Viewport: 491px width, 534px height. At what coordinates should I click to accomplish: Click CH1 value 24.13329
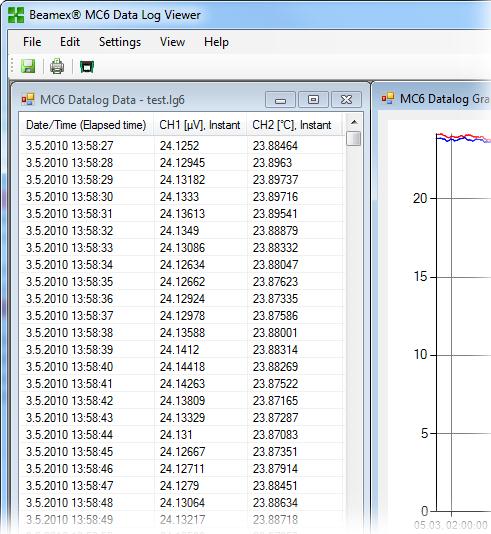tap(183, 418)
